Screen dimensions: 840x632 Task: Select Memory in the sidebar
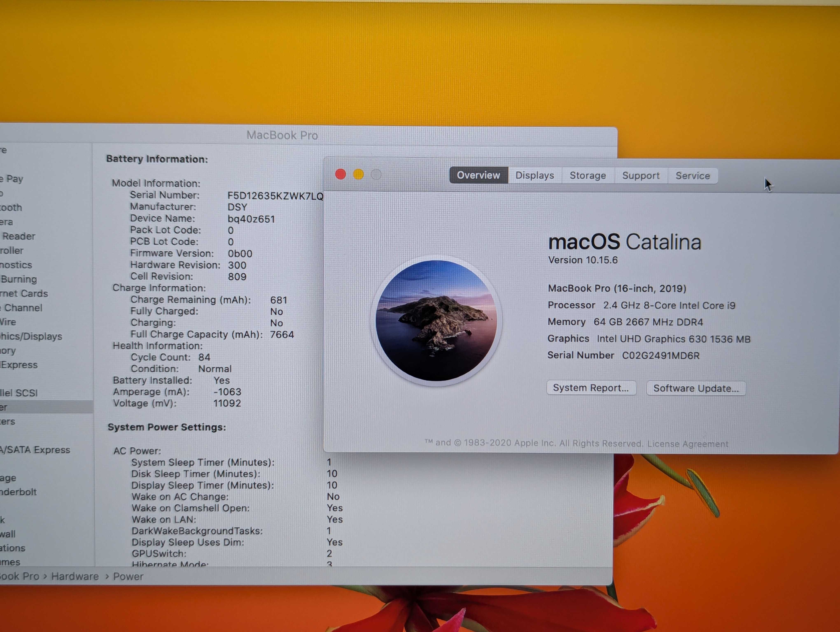tap(8, 351)
